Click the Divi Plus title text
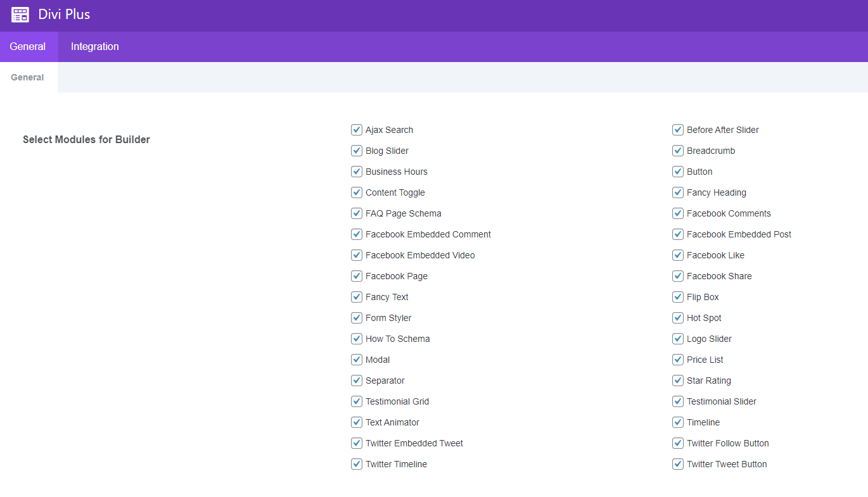 (64, 15)
